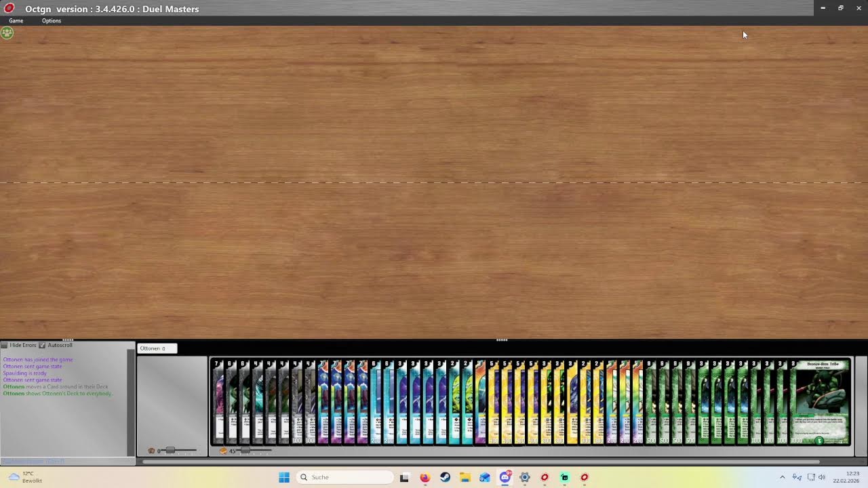Open Settings gear in the taskbar
The image size is (868, 488).
point(525,477)
